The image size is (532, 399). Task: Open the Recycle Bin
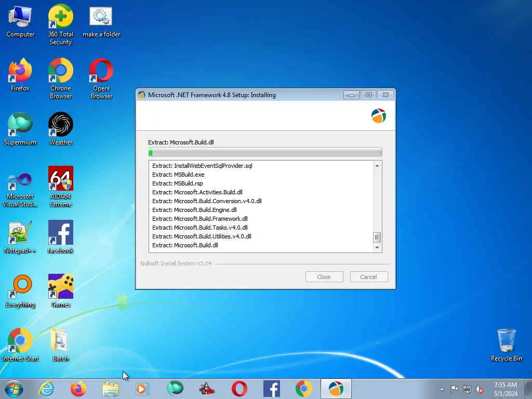[506, 345]
